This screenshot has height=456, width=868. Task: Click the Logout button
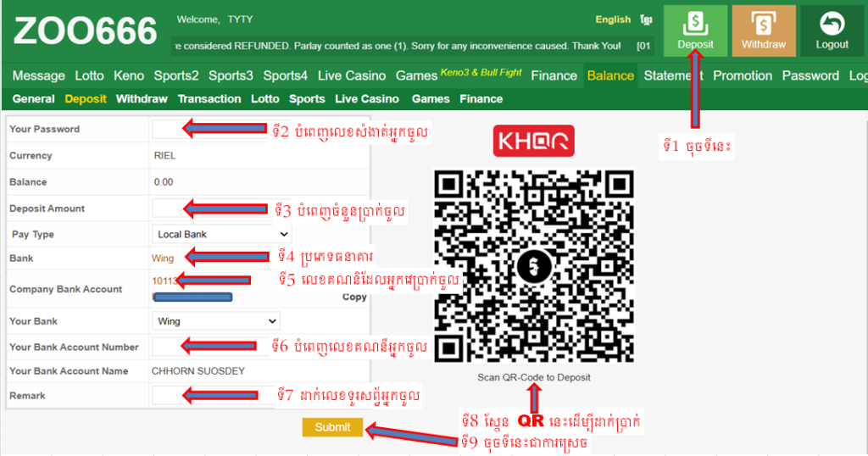(x=832, y=31)
